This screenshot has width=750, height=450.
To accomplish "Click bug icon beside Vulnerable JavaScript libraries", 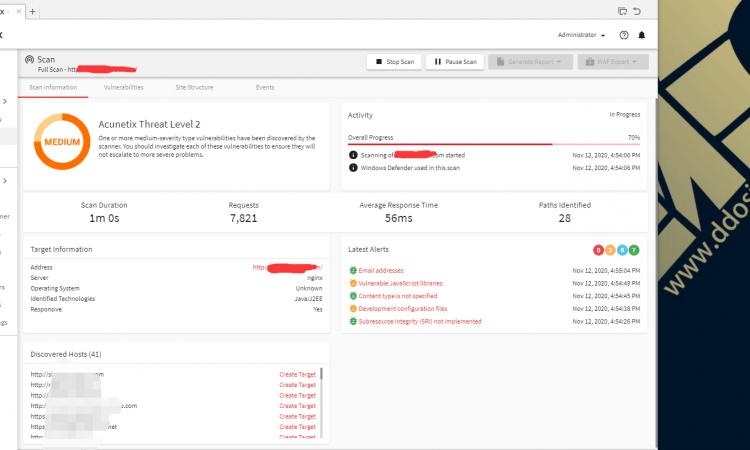I will [x=353, y=284].
